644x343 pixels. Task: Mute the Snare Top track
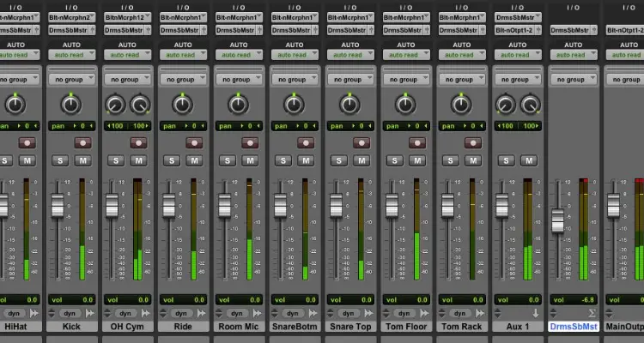pos(358,160)
